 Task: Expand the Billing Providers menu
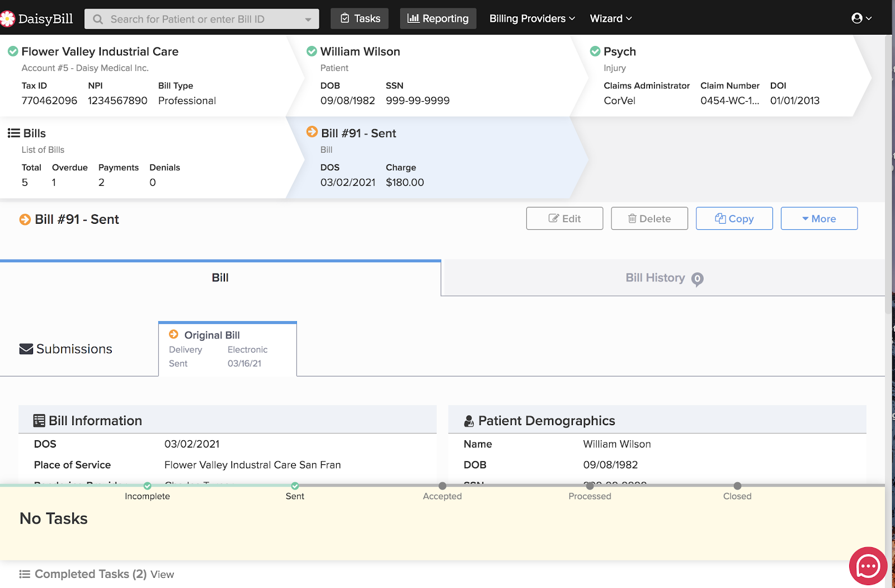click(x=532, y=18)
